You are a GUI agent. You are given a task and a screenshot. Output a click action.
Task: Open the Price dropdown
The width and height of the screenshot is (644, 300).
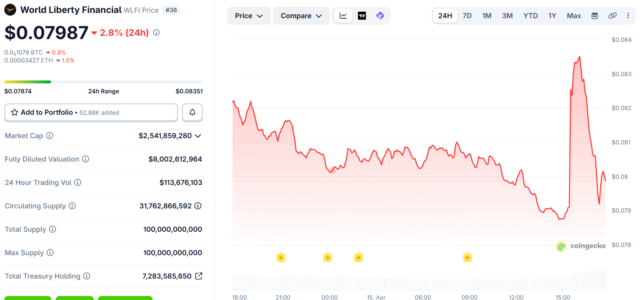coord(249,16)
